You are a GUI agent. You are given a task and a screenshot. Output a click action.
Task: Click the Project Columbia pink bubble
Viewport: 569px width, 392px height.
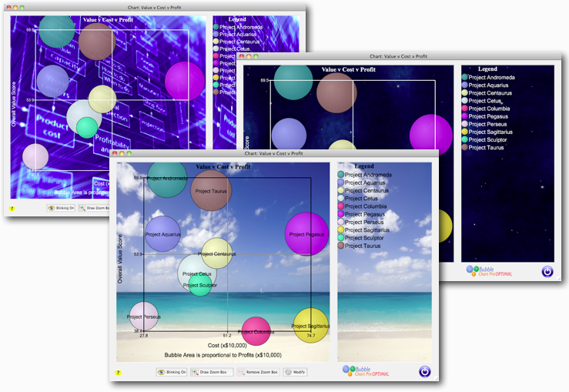256,331
